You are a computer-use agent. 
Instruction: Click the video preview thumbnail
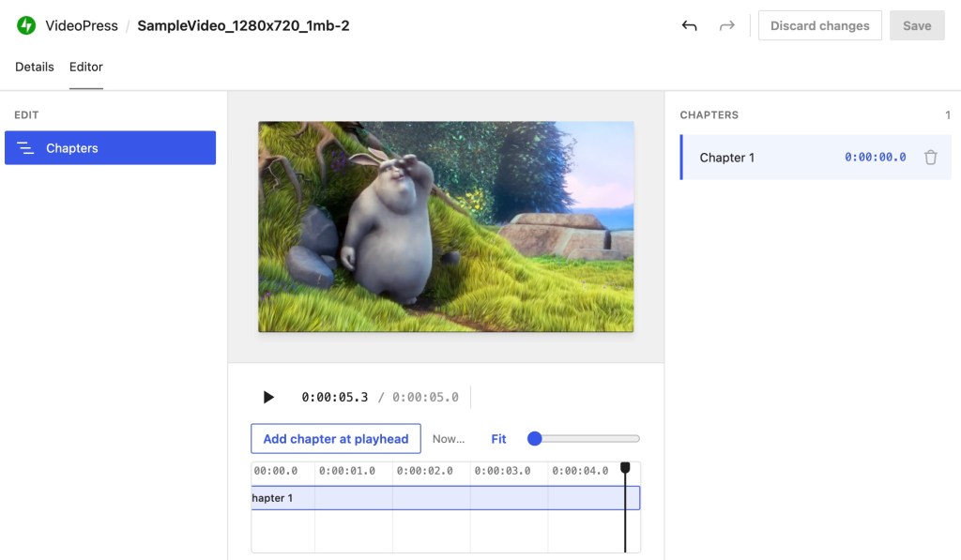(x=446, y=227)
